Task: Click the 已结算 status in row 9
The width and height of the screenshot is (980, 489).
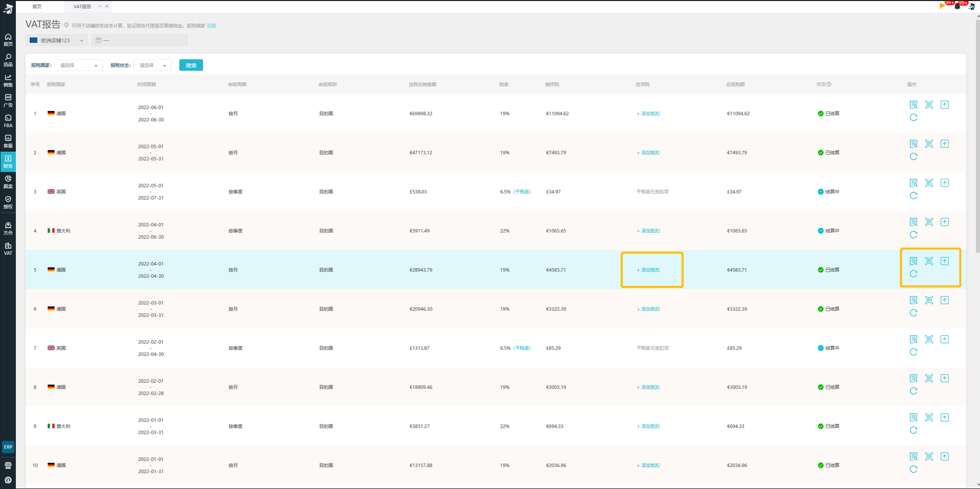Action: 829,426
